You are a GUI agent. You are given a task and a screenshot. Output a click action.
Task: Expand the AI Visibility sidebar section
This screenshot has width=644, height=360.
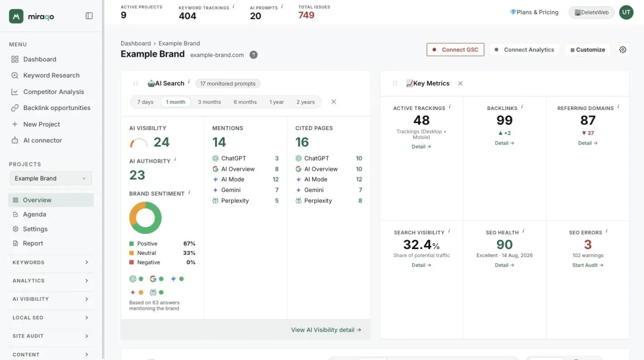51,299
